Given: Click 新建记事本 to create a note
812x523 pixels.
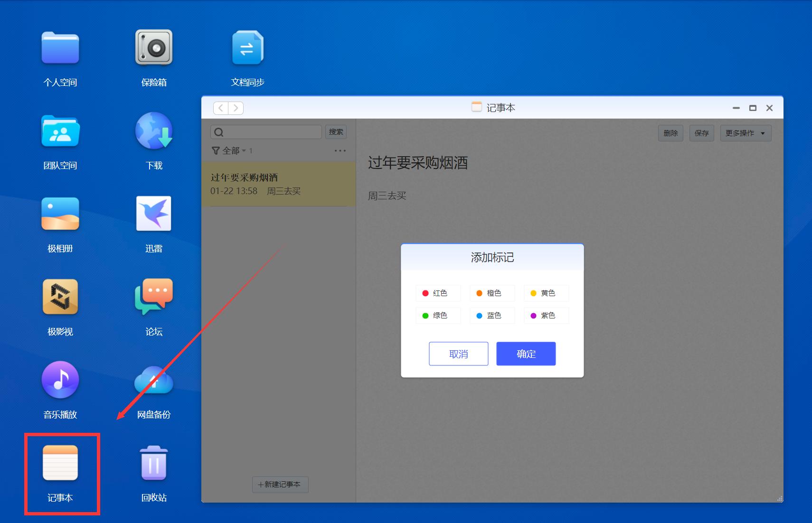Looking at the screenshot, I should [x=280, y=485].
